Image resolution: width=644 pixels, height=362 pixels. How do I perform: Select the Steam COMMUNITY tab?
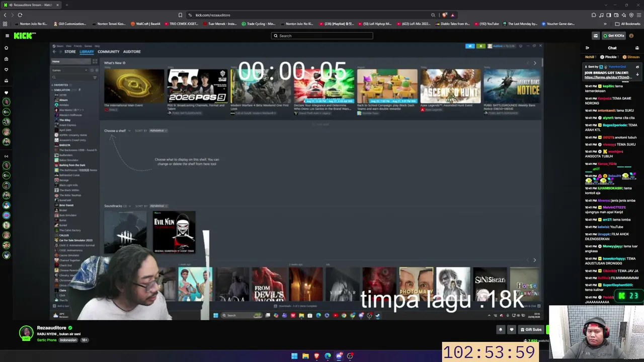(x=109, y=52)
